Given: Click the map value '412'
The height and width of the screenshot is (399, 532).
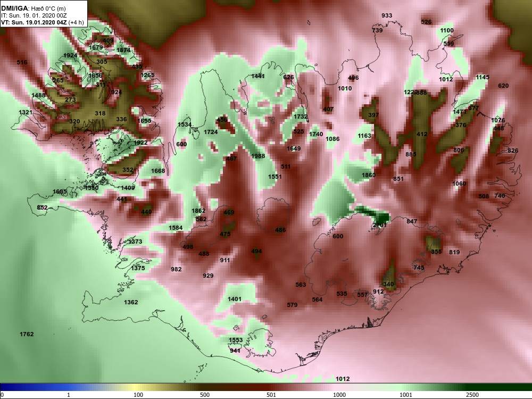Looking at the screenshot, I should click(422, 134).
